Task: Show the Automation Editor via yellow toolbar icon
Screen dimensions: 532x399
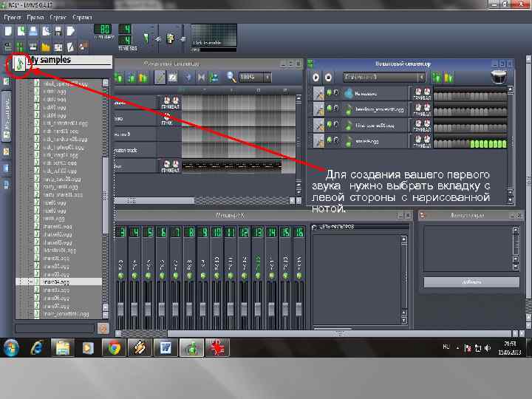Action: coord(46,47)
